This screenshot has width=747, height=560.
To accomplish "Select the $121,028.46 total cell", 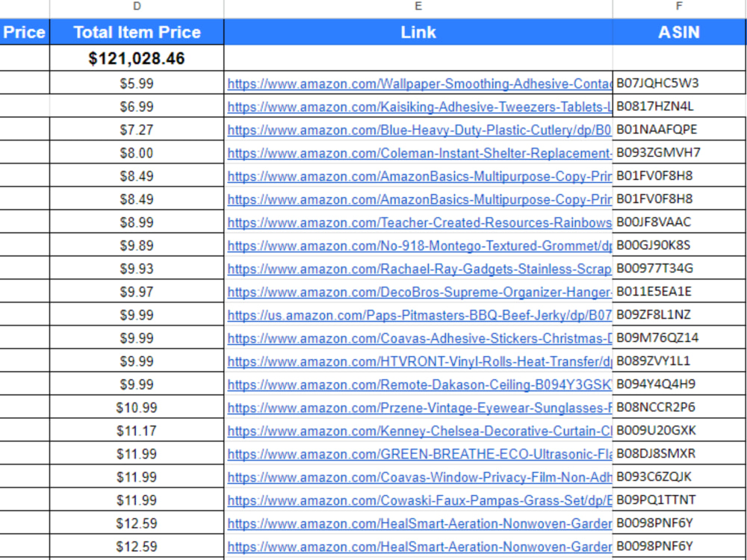I will [x=137, y=58].
